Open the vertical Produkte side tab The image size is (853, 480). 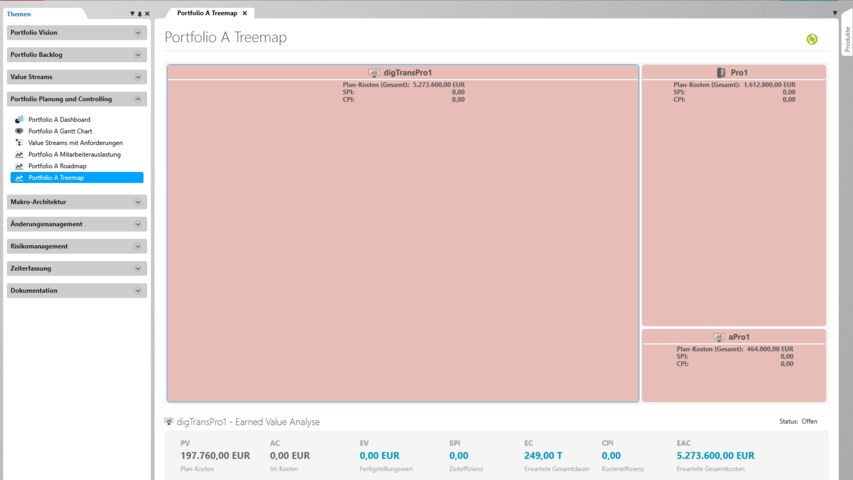(x=847, y=40)
